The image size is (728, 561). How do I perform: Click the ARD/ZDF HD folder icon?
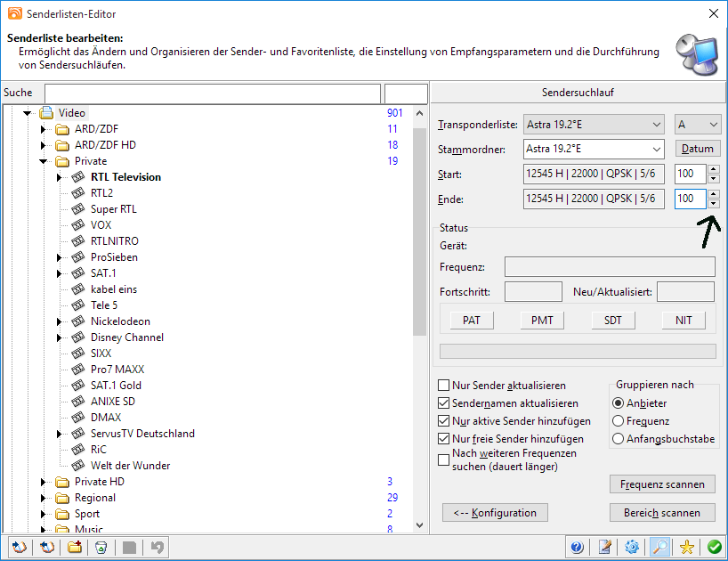pyautogui.click(x=62, y=145)
